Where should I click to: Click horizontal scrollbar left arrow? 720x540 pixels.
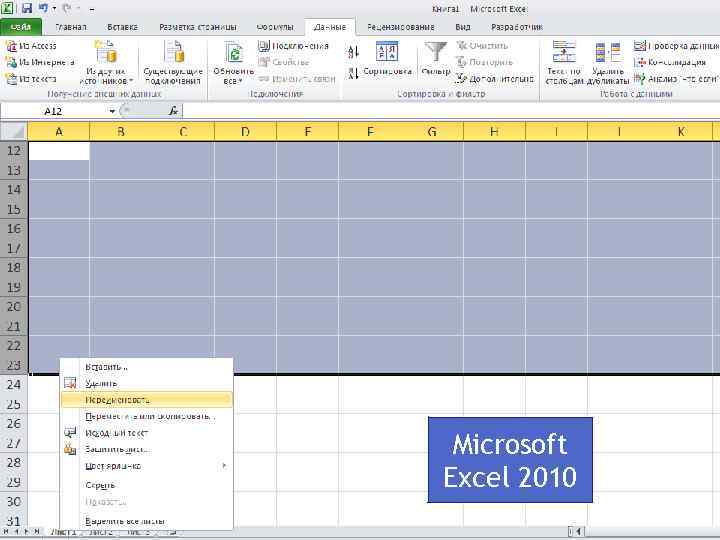tap(579, 532)
